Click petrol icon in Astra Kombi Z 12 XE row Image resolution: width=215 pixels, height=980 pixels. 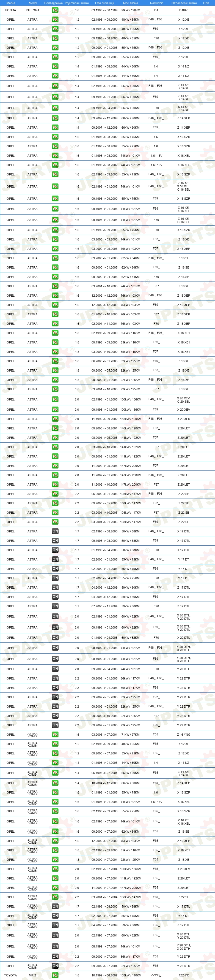click(x=55, y=753)
